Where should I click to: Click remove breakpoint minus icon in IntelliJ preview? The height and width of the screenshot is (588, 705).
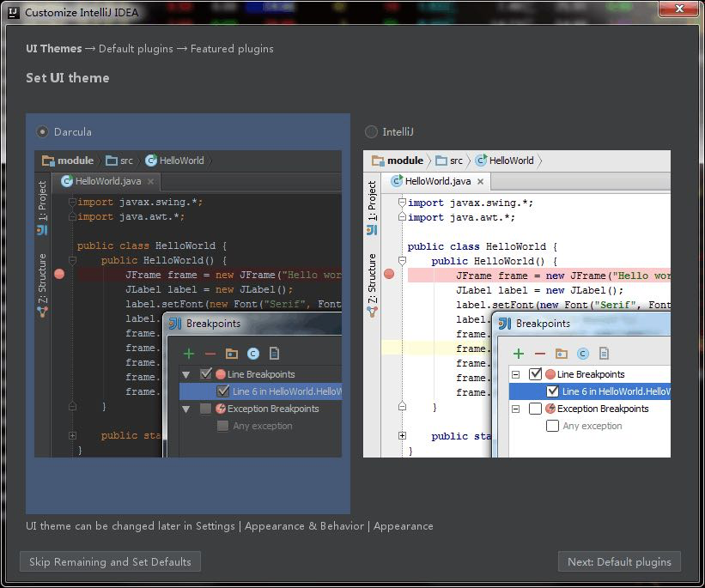tap(540, 354)
